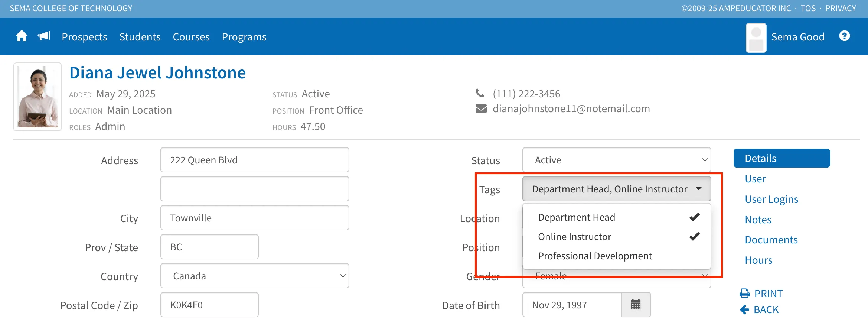This screenshot has height=321, width=868.
Task: Click the Diana Jewel Johnstone profile photo
Action: [37, 97]
